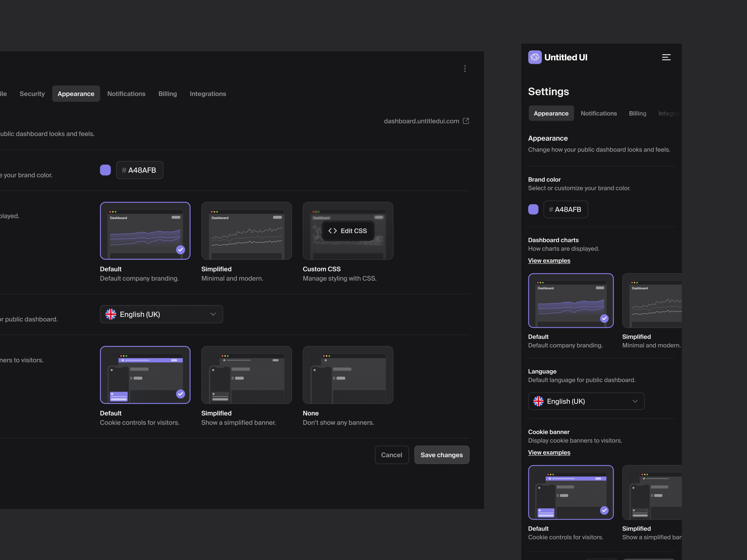This screenshot has height=560, width=747.
Task: Select the Simplified cookie banner option
Action: click(246, 375)
